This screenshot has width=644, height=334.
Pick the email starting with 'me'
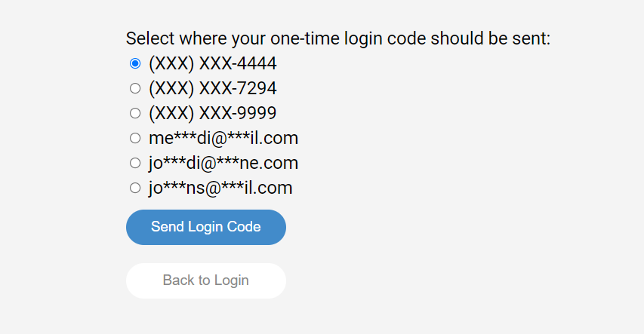pos(135,138)
